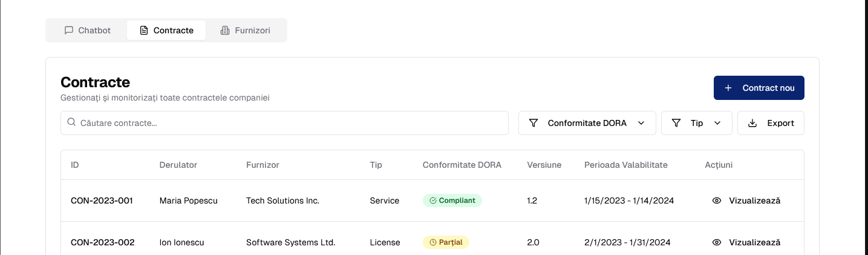Focus the Căutare contracte search field
Viewport: 868px width, 255px height.
(x=290, y=123)
